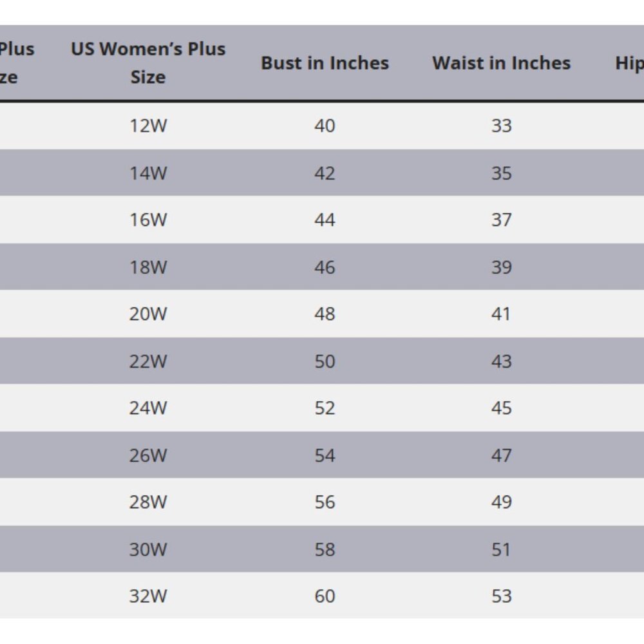Click the Waist in Inches column header
The height and width of the screenshot is (644, 644).
(501, 63)
